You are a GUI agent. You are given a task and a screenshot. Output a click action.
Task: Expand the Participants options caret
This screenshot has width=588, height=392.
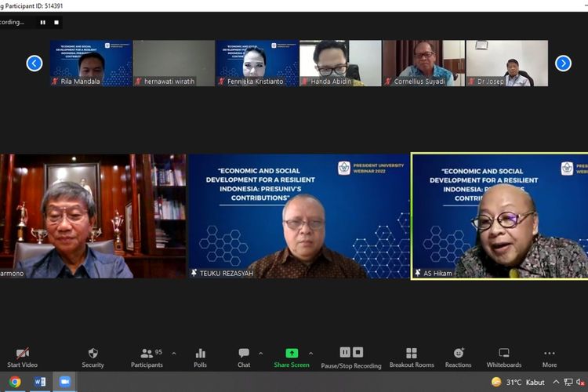(174, 354)
